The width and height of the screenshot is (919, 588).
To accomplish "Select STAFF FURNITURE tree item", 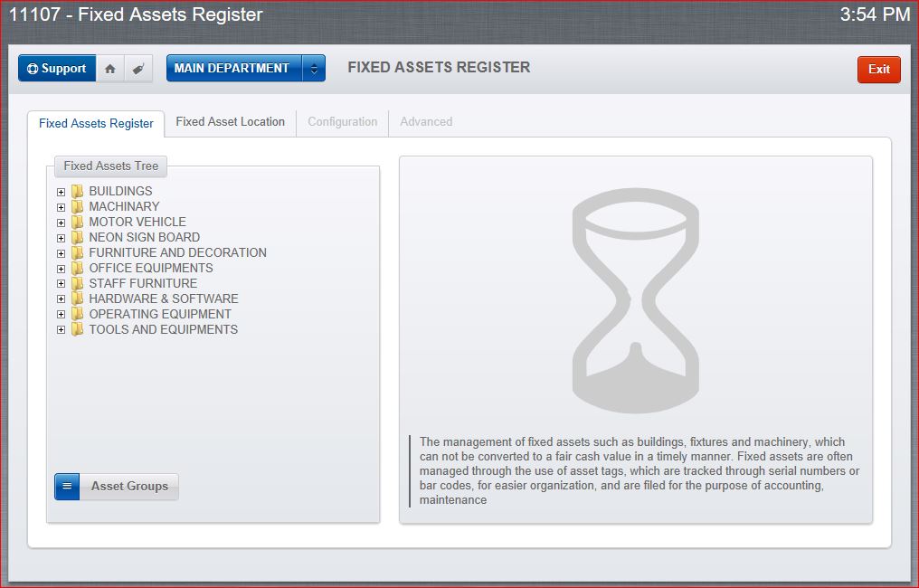I will [143, 283].
